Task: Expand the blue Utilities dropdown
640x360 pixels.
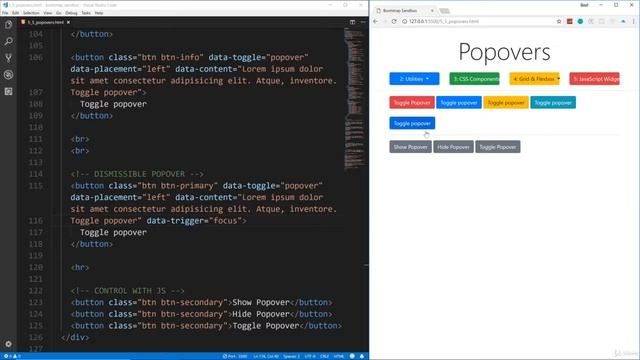Action: coord(414,79)
